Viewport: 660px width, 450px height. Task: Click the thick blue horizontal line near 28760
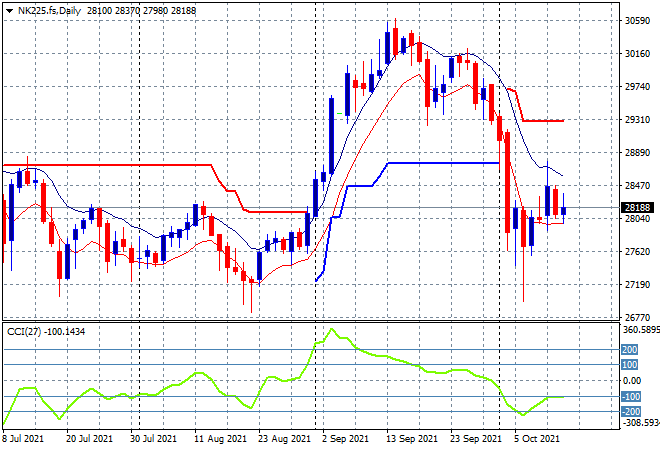443,163
